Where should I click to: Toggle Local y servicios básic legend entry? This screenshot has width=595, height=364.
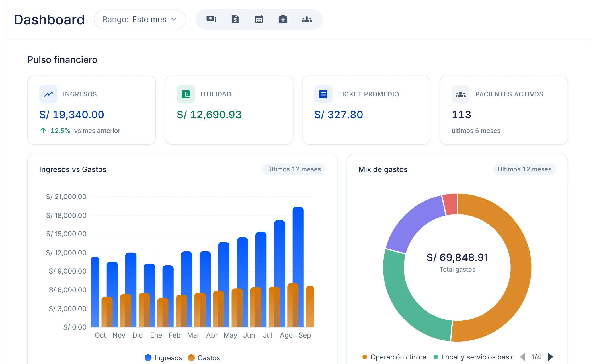pos(474,357)
